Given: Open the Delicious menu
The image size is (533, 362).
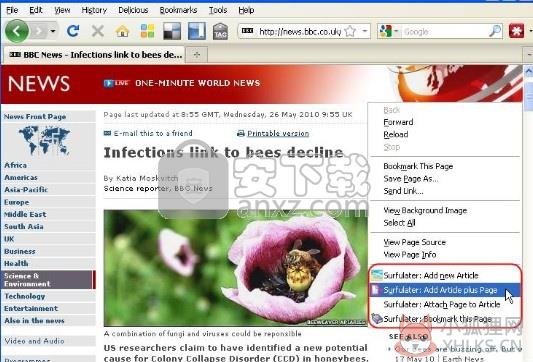Looking at the screenshot, I should (133, 10).
